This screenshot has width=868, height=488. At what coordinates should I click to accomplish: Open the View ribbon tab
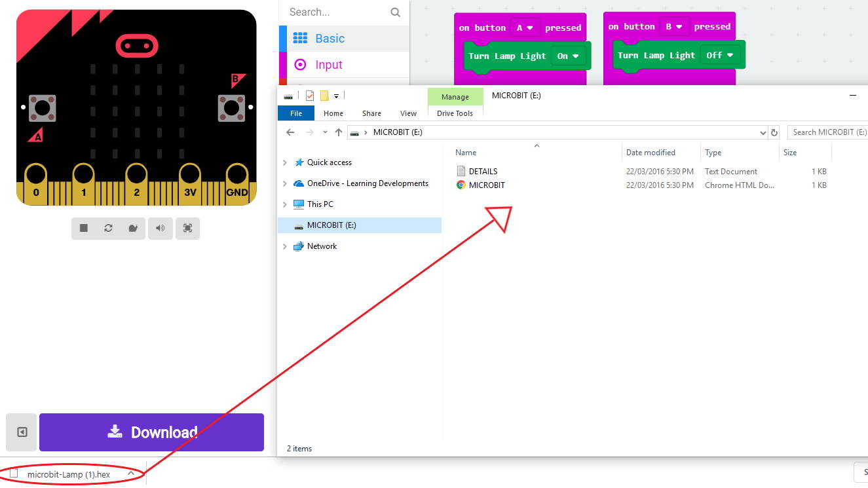(408, 113)
